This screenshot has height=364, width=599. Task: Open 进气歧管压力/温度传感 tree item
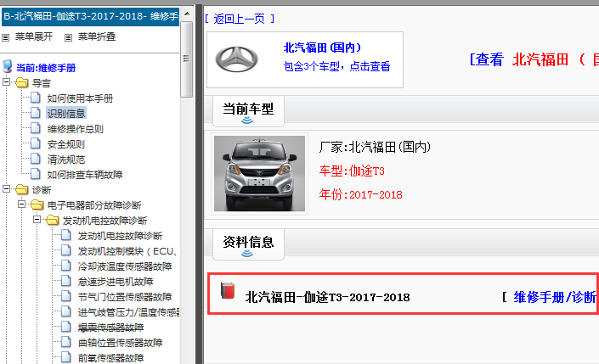pyautogui.click(x=128, y=312)
